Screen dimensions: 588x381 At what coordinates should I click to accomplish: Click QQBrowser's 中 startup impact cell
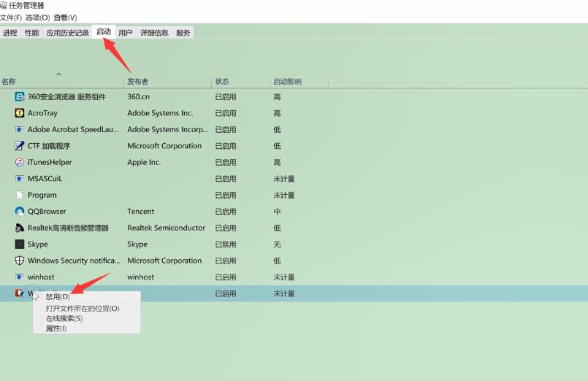click(277, 211)
